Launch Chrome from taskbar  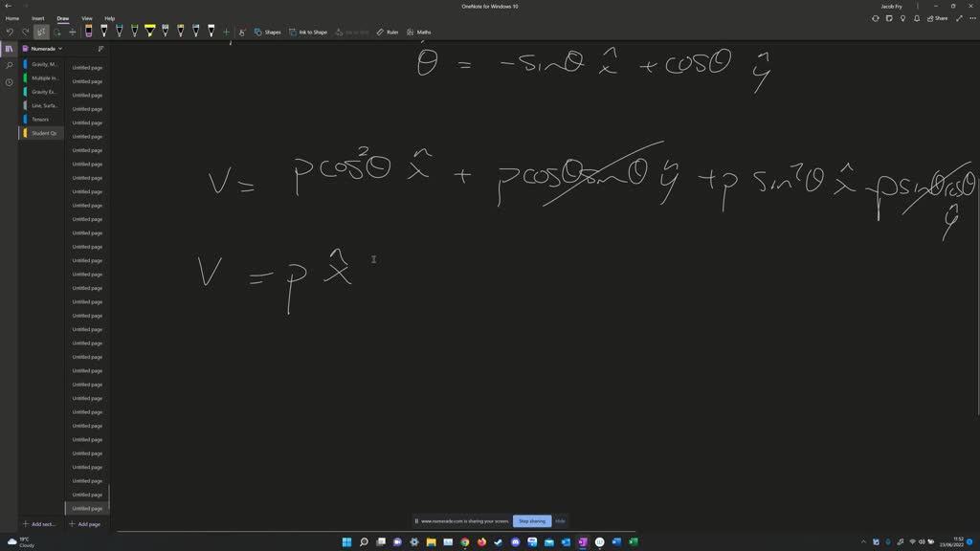click(x=465, y=541)
